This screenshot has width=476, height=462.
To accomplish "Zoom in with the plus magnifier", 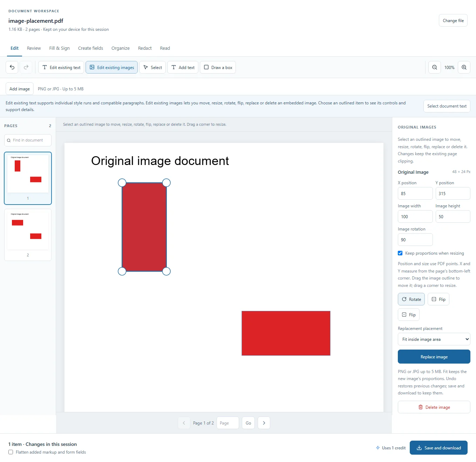I will click(x=464, y=67).
